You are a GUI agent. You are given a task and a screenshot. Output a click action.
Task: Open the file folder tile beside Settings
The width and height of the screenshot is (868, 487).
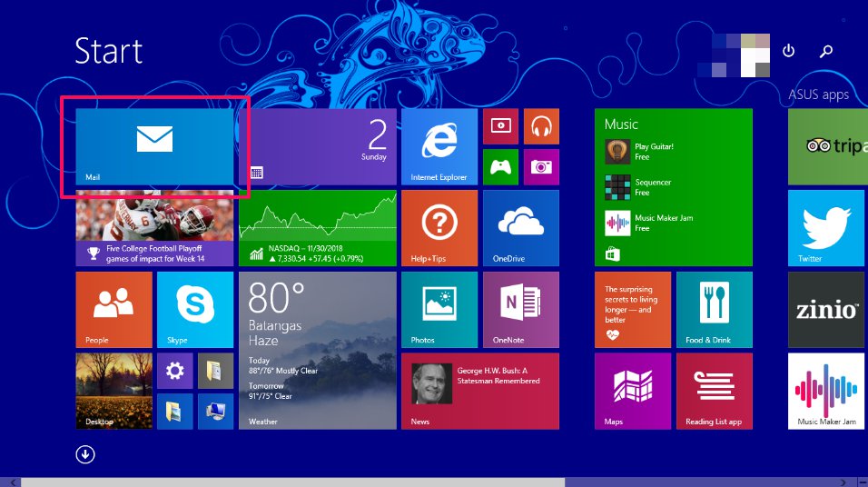[215, 371]
